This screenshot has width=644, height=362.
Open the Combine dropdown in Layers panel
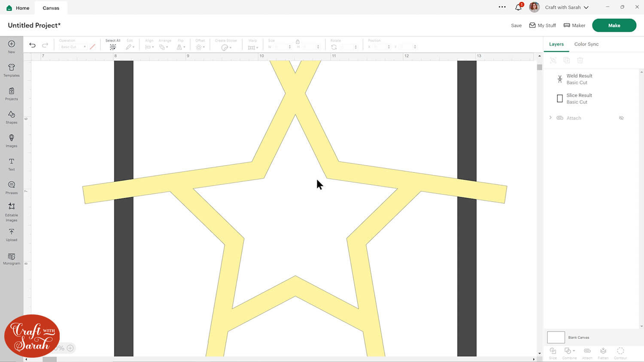[x=570, y=353]
